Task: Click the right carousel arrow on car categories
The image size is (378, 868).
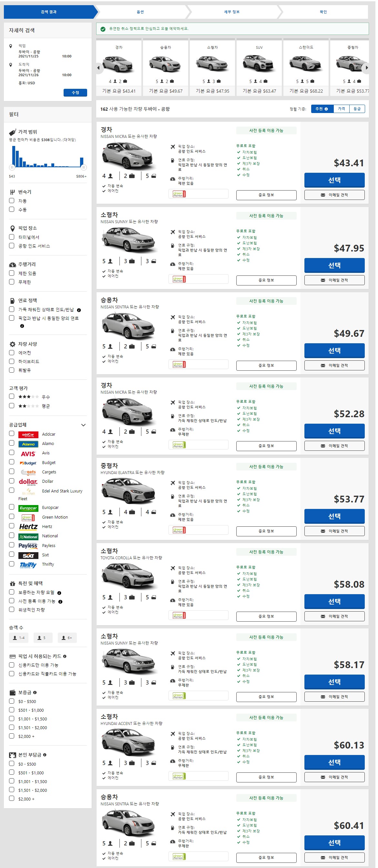Action: [x=366, y=68]
